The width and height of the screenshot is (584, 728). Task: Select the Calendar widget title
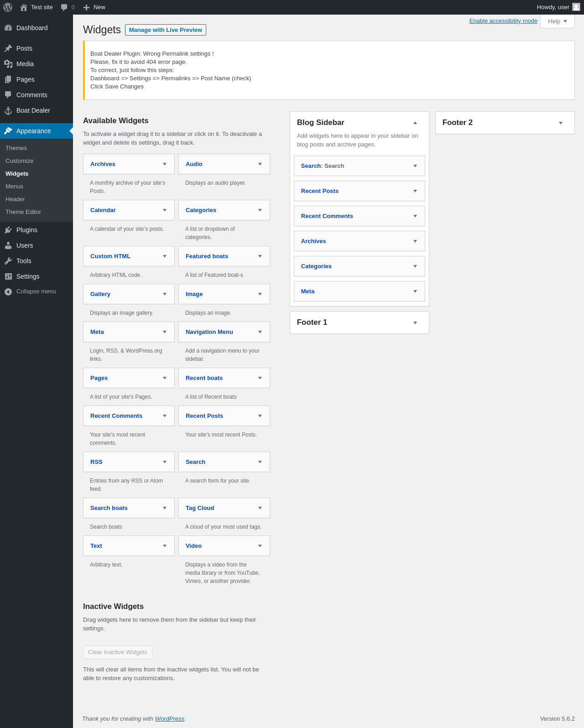(103, 210)
